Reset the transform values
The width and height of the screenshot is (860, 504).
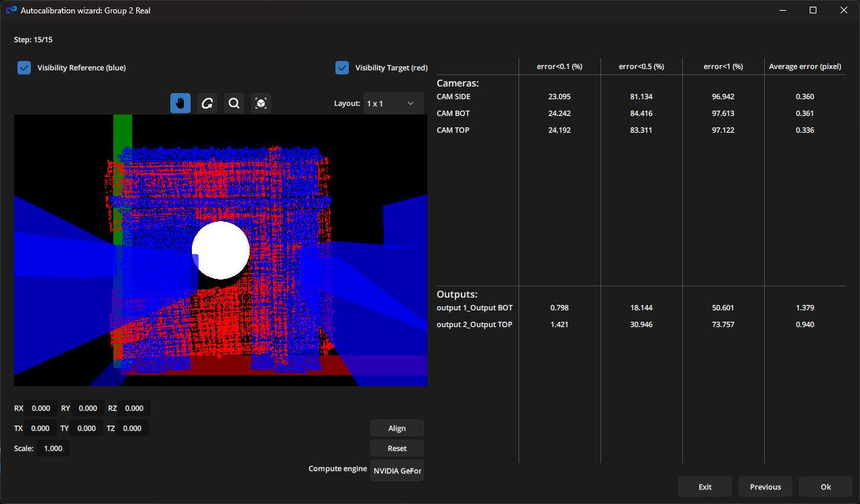coord(396,448)
